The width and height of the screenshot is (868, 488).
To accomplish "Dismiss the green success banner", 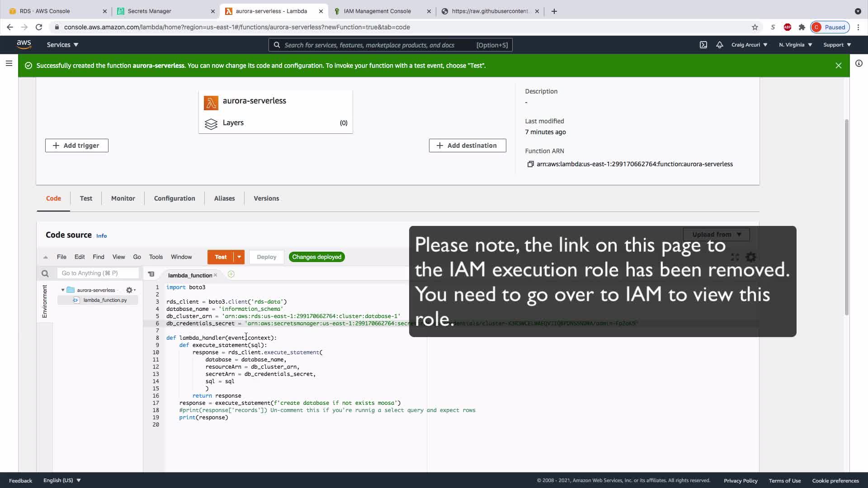I will 838,66.
